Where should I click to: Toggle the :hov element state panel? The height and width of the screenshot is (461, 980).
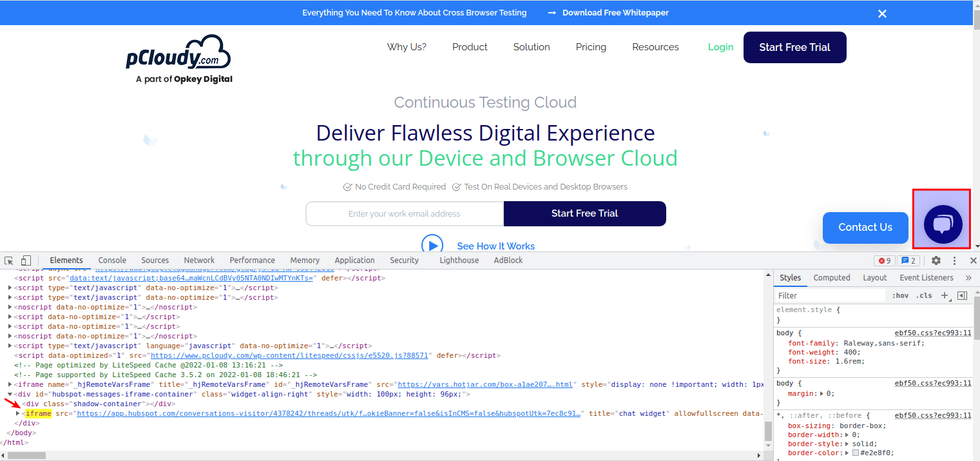900,295
